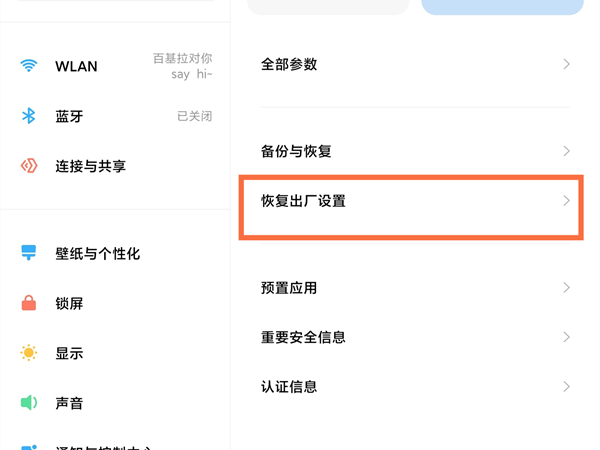Image resolution: width=600 pixels, height=450 pixels.
Task: Tap the 连接与共享 icon
Action: (x=29, y=166)
